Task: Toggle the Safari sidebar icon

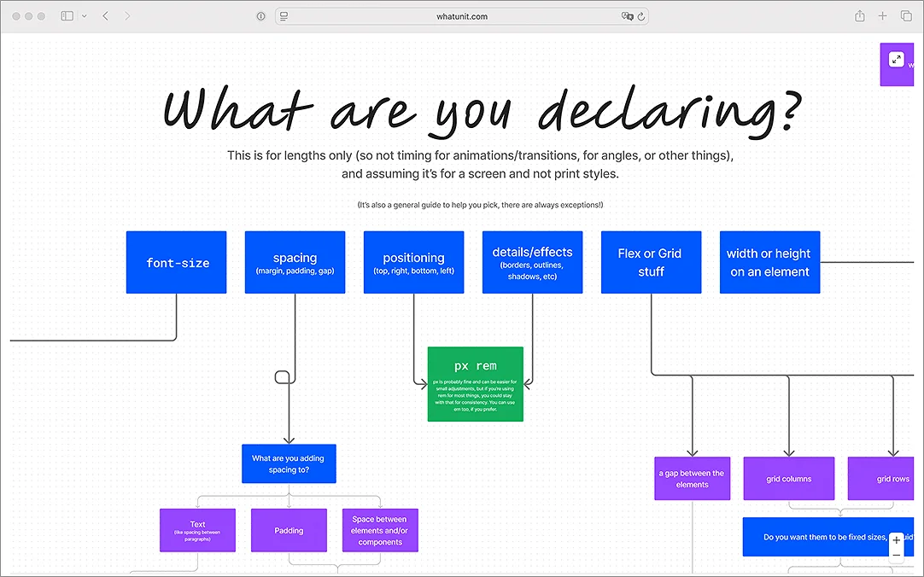Action: pyautogui.click(x=67, y=16)
